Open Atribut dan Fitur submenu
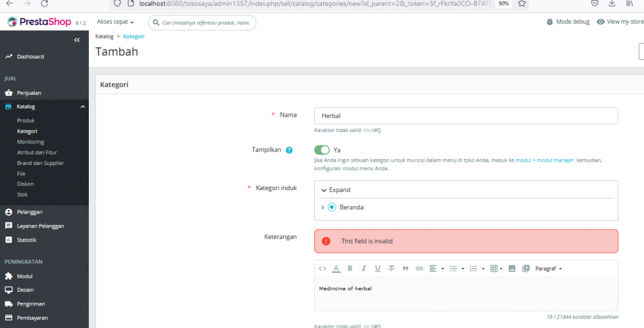644x328 pixels. pos(37,153)
